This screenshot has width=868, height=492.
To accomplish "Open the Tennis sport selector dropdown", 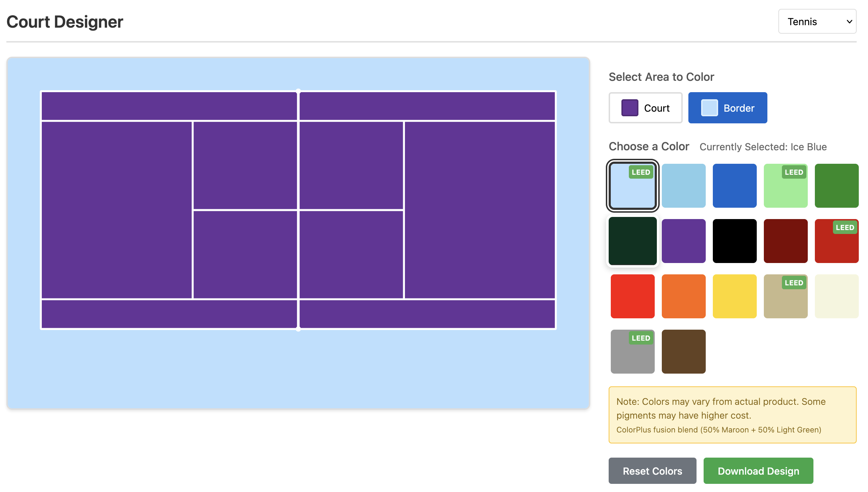I will coord(817,21).
